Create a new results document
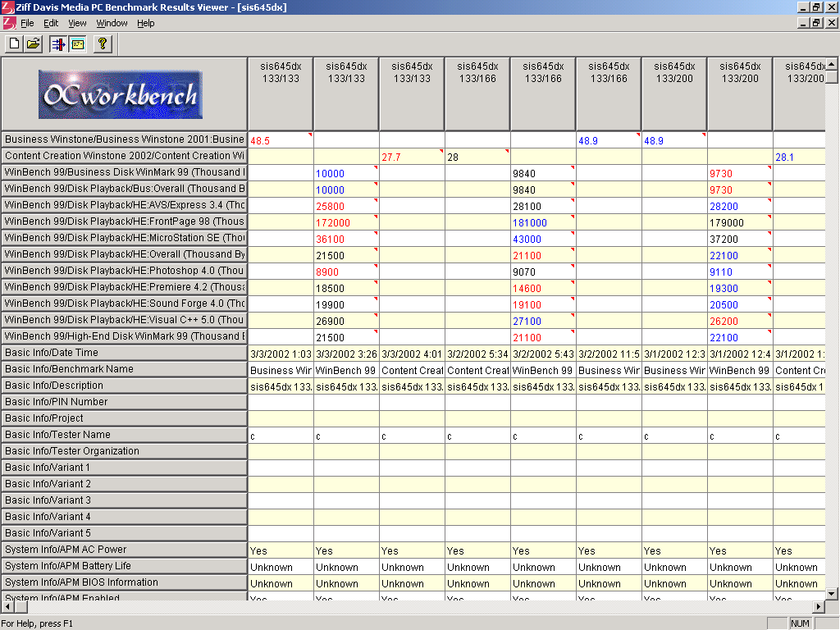Screen dimensions: 840x630 [x=15, y=44]
